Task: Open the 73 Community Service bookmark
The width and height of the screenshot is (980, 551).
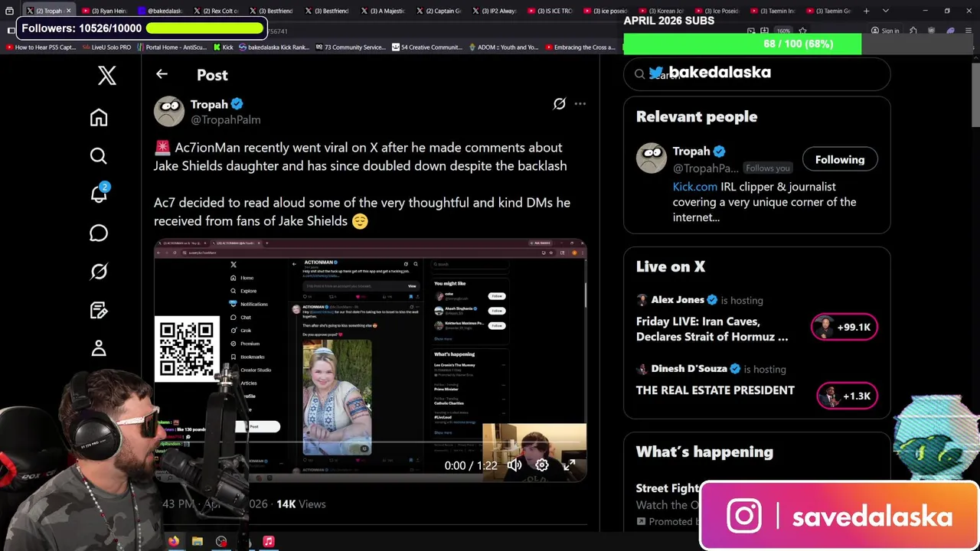Action: click(350, 47)
